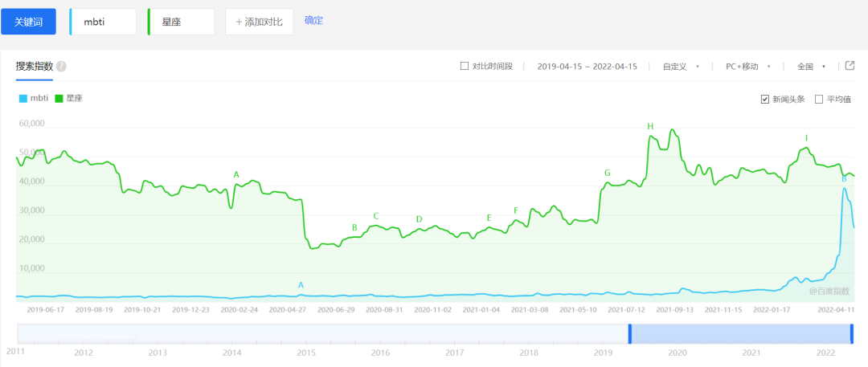868x367 pixels.
Task: Open the PC+移动 device dropdown
Action: click(747, 67)
